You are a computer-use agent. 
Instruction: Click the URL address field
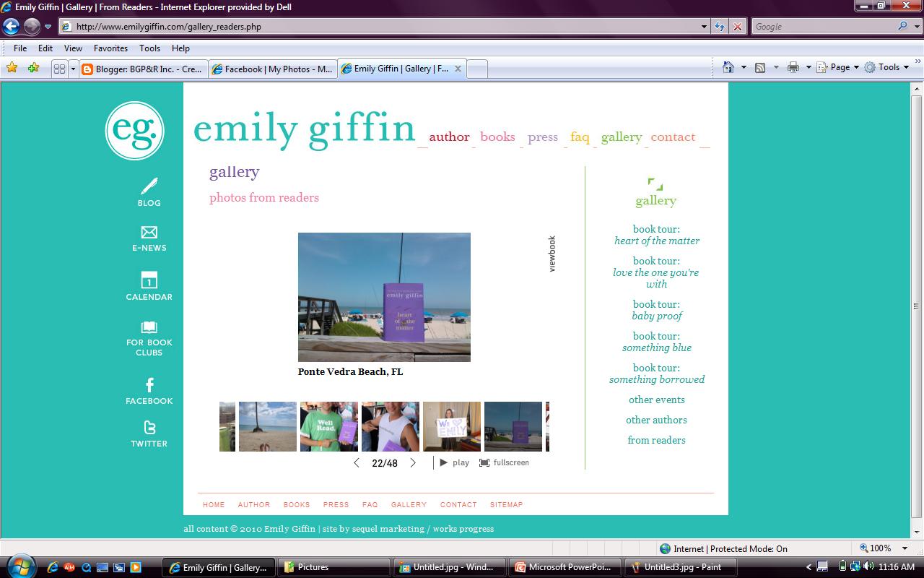(380, 27)
